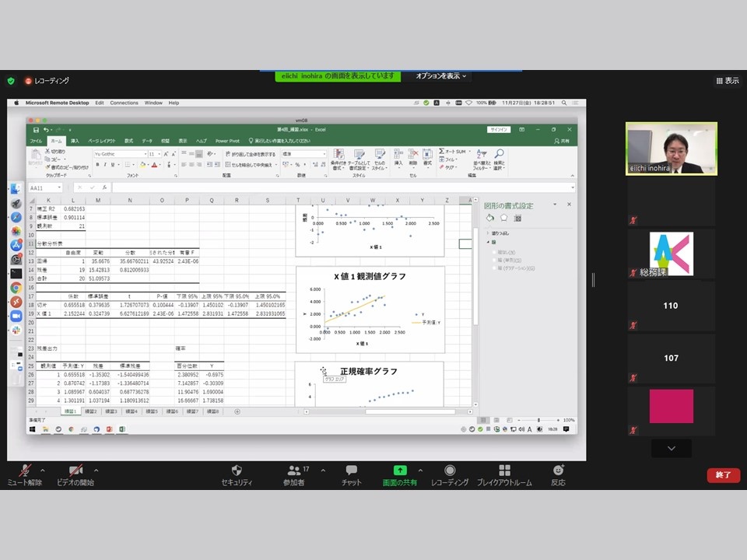Click the conditional formatting icon
The image size is (747, 560).
[x=338, y=159]
